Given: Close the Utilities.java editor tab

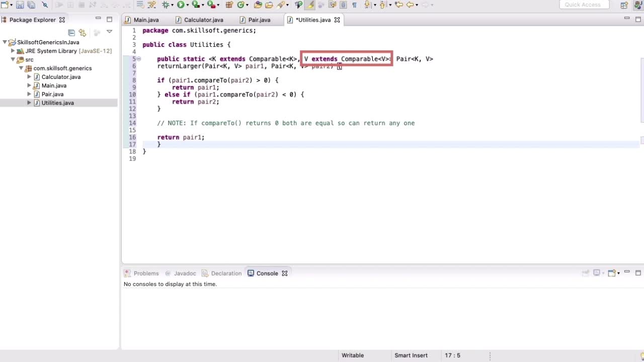Looking at the screenshot, I should click(337, 20).
